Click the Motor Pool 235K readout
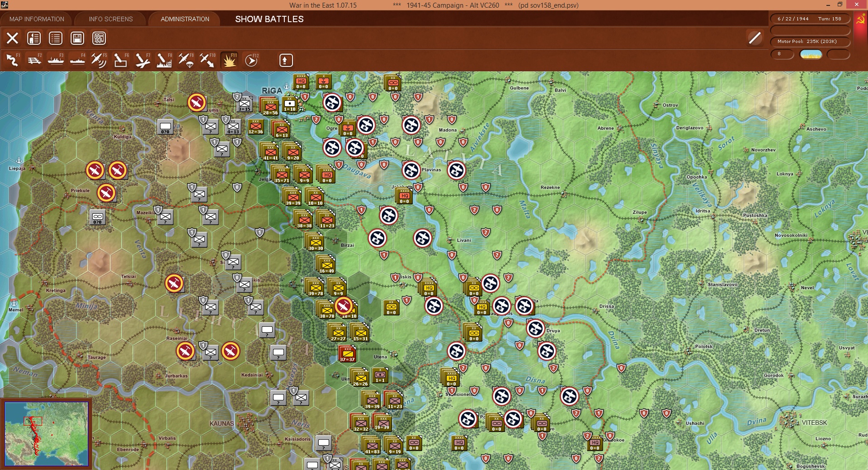 point(809,42)
